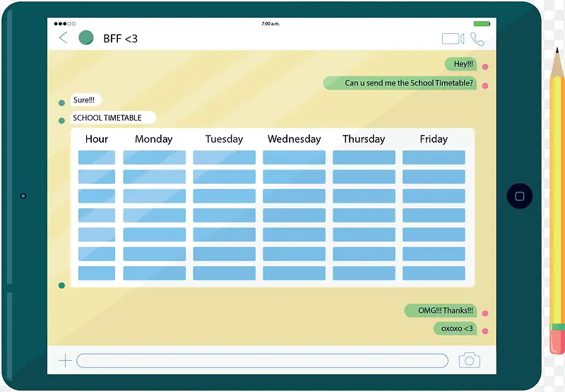The image size is (565, 392).
Task: Click the first cell under Hour
Action: pyautogui.click(x=97, y=158)
